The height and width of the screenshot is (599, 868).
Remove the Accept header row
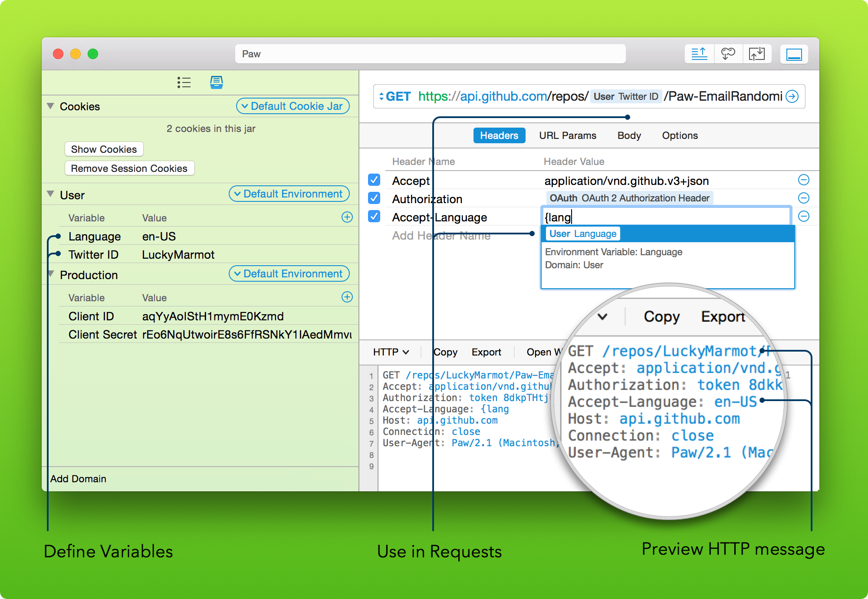click(804, 180)
